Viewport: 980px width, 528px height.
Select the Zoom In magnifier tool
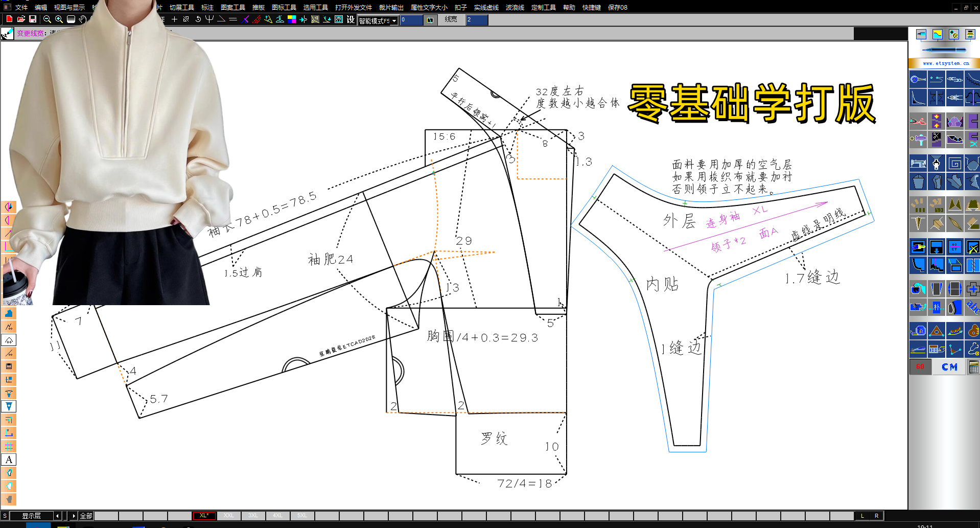(x=58, y=19)
